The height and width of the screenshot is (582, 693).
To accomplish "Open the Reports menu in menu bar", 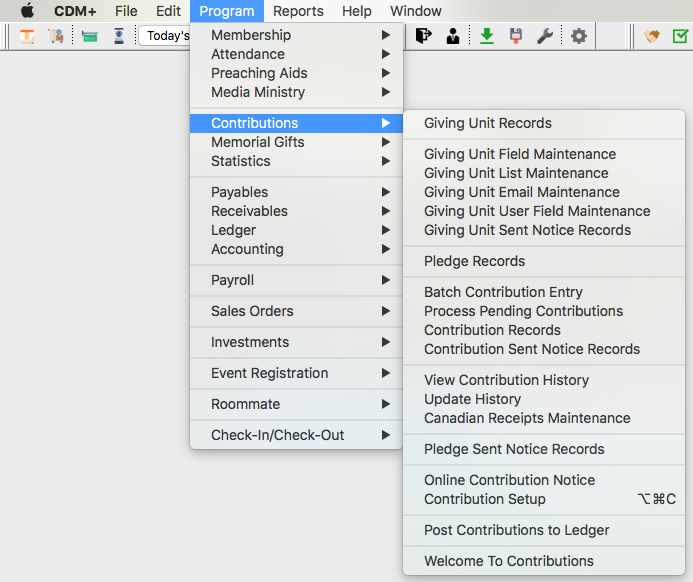I will point(298,11).
